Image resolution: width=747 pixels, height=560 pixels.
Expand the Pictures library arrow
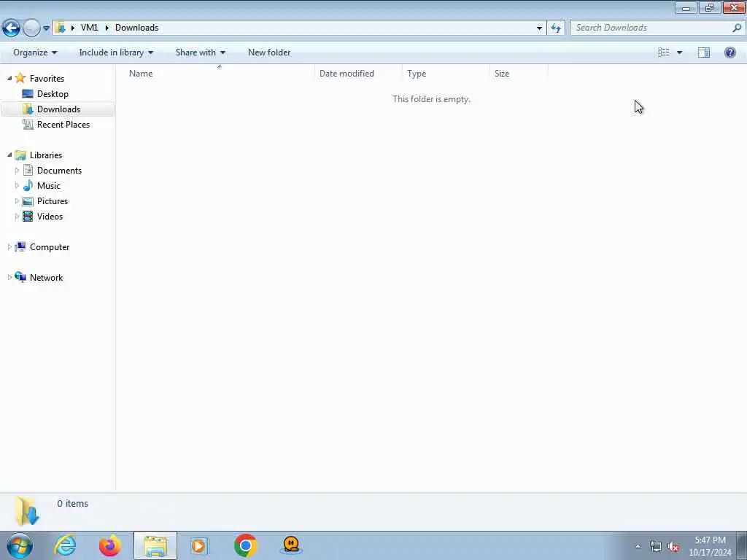pyautogui.click(x=17, y=201)
